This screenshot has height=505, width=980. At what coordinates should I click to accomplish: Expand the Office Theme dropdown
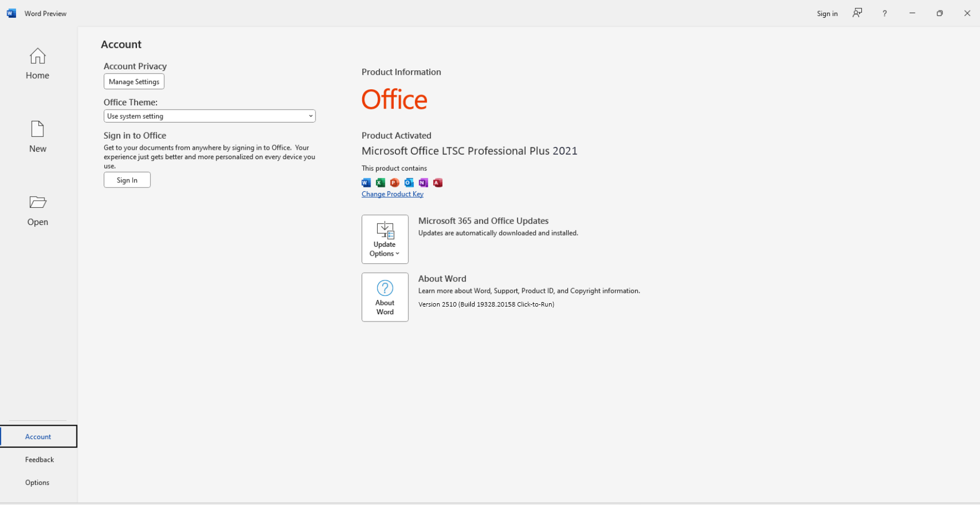pyautogui.click(x=210, y=116)
